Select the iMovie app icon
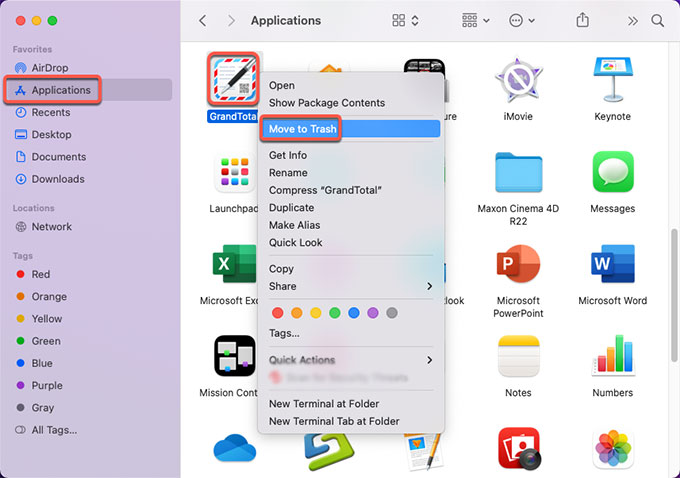This screenshot has height=478, width=680. tap(518, 79)
